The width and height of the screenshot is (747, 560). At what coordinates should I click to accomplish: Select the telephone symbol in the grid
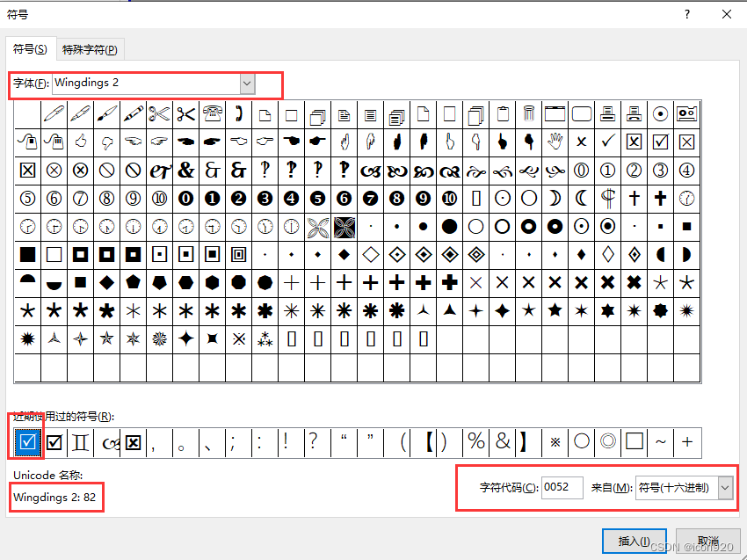(x=212, y=114)
